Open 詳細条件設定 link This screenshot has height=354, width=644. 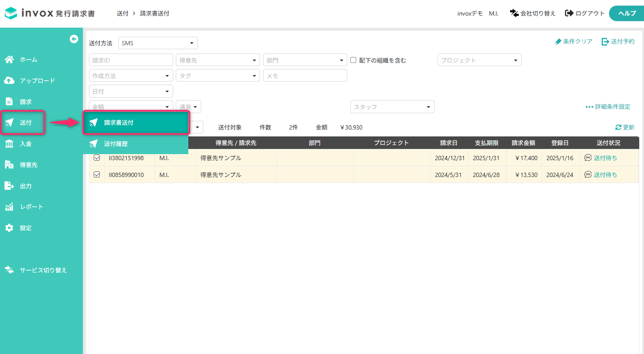(608, 107)
